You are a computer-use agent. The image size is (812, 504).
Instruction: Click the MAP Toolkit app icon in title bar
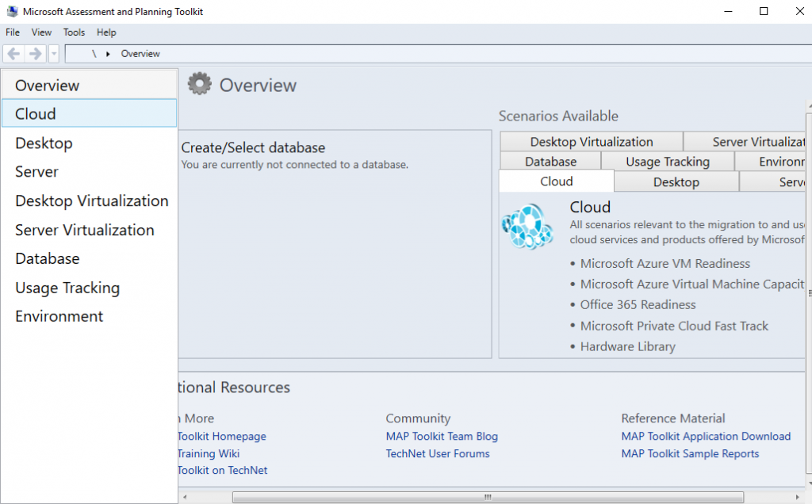12,11
